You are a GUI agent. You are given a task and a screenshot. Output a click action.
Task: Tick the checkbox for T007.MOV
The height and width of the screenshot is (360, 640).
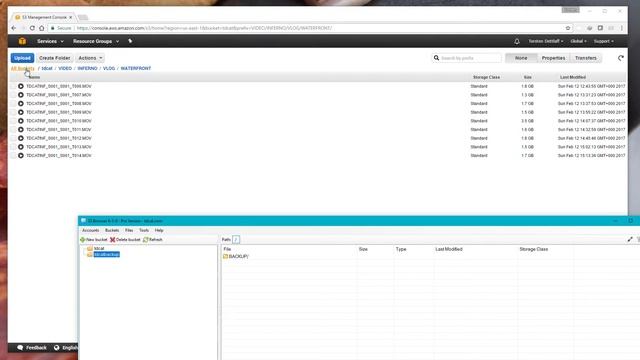[13, 95]
